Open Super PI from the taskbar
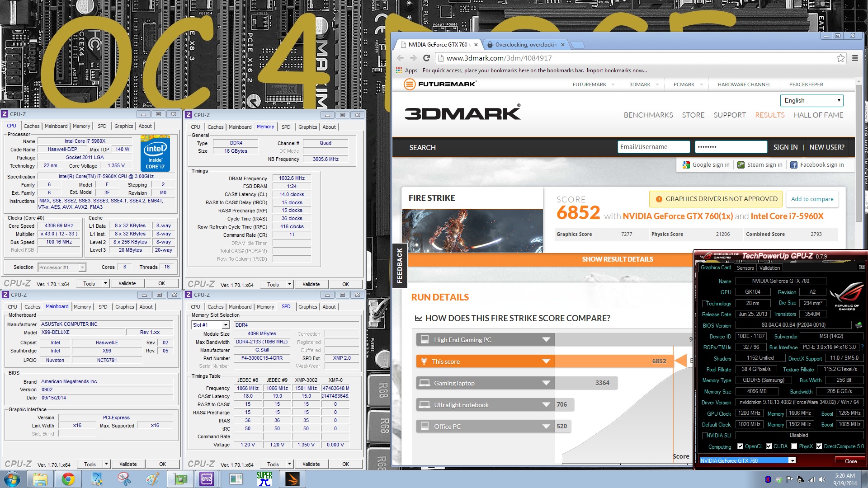This screenshot has height=488, width=868. pos(264,479)
